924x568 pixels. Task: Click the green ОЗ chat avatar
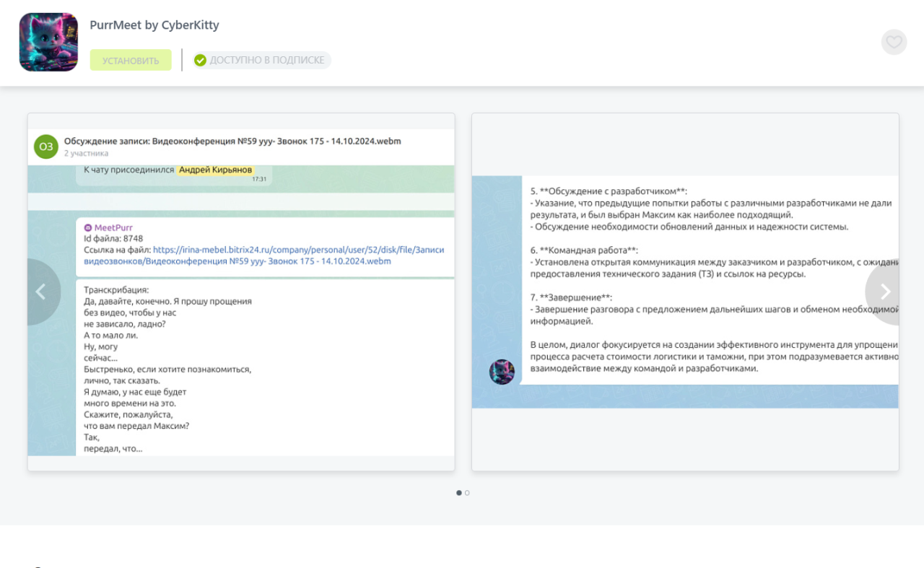(x=46, y=147)
